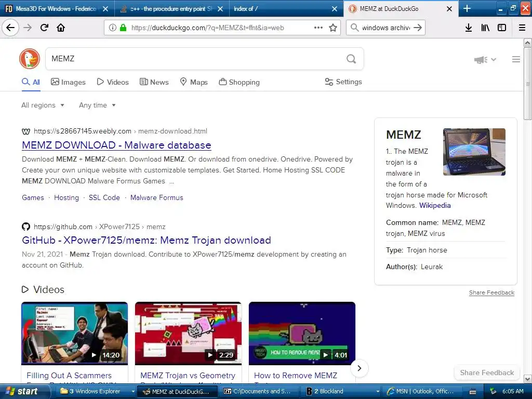Play the 4:01 How to Remove MEMZ video
This screenshot has height=399, width=532.
coord(302,334)
